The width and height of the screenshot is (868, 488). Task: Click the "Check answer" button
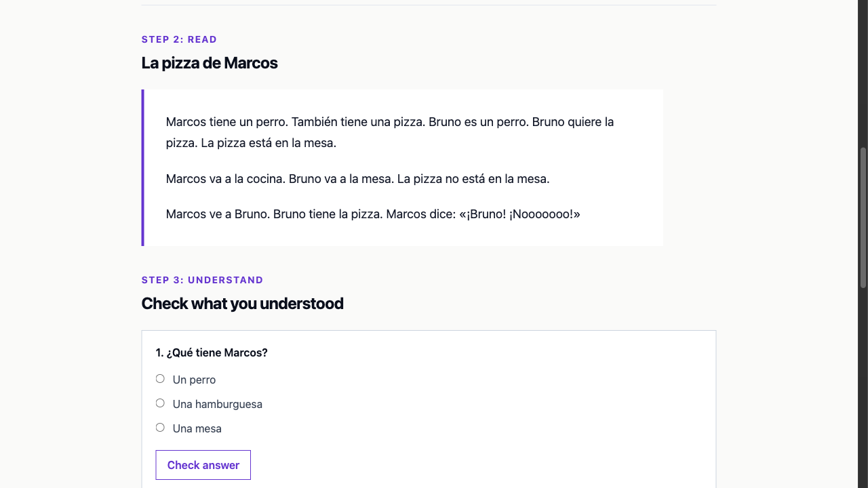pos(203,465)
